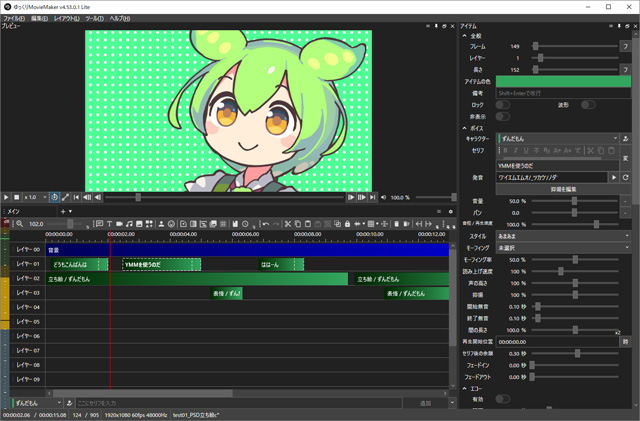Select the ははーん voice clip

coord(281,265)
